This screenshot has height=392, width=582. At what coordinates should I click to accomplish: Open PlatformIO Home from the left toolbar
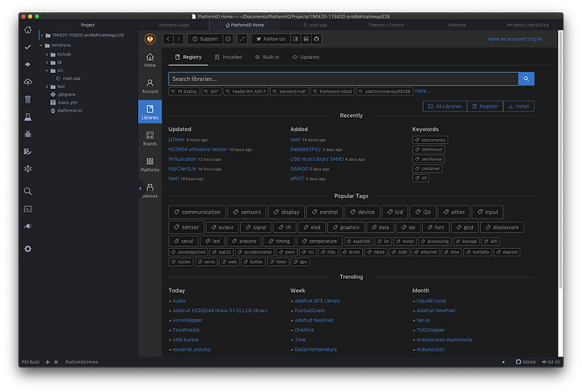click(x=27, y=30)
